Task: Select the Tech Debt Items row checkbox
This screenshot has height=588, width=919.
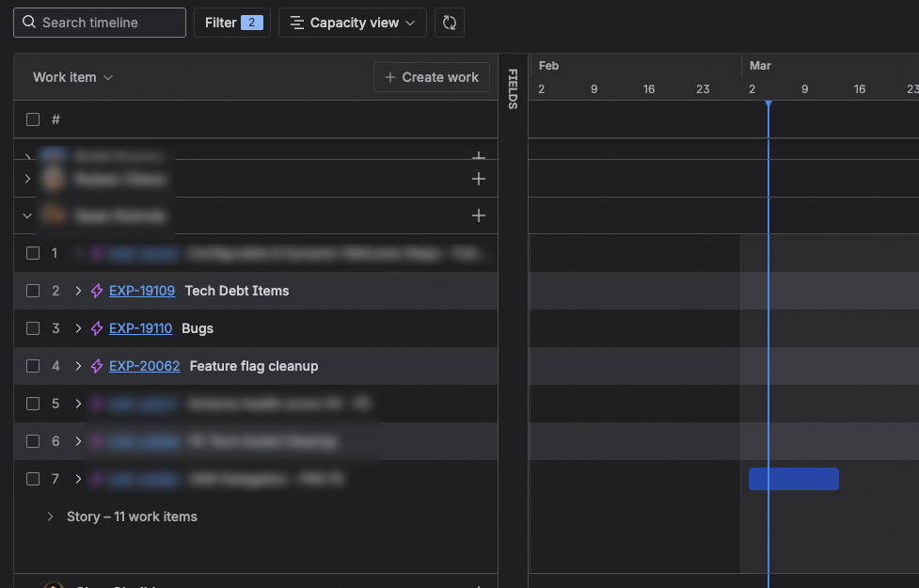Action: (x=33, y=291)
